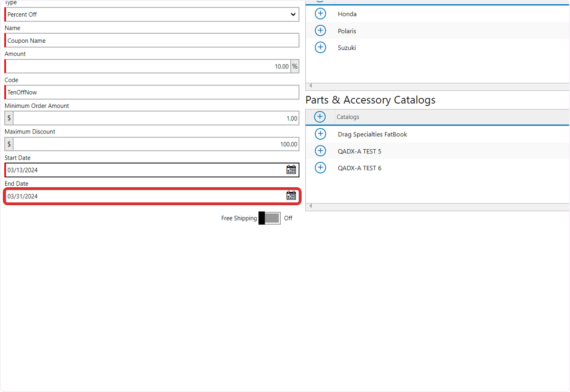Click the plus icon in the Catalogs header
This screenshot has height=392, width=570.
tap(320, 117)
